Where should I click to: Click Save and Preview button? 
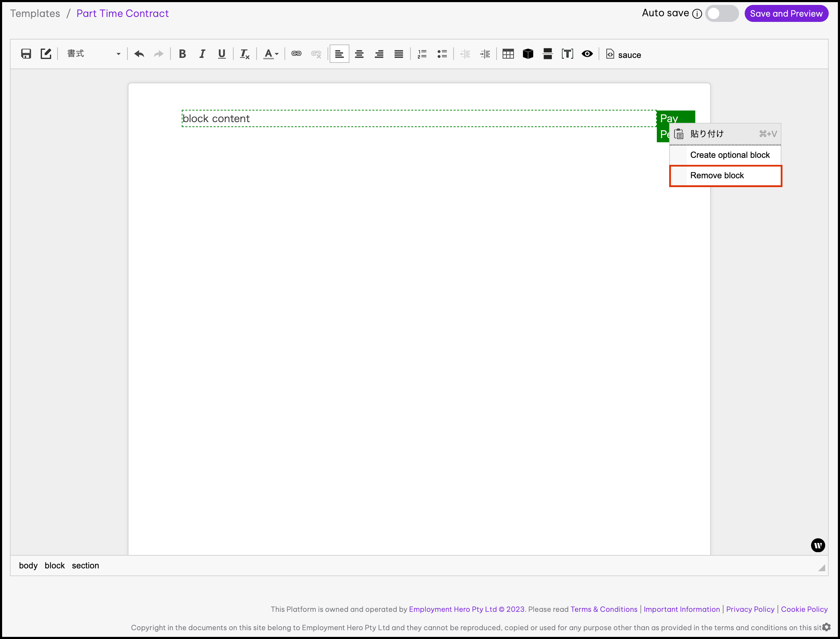[x=786, y=14]
